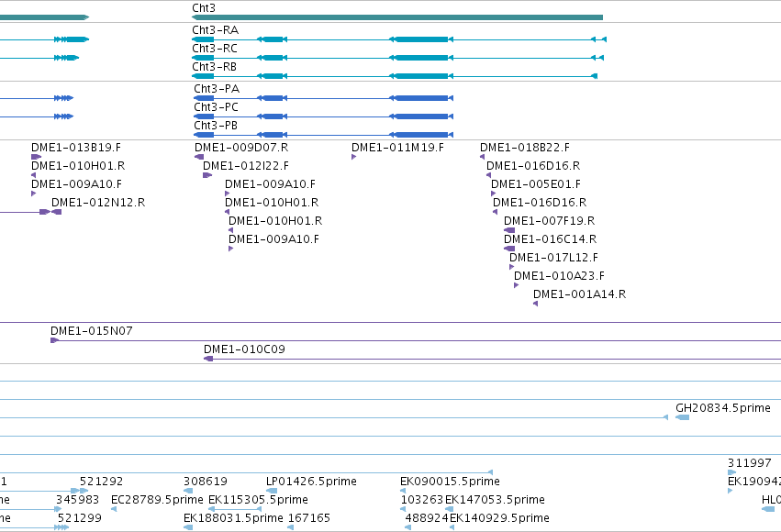Select the DME1-009D07.R feature label
Viewport: 781px width, 532px height.
pyautogui.click(x=241, y=148)
